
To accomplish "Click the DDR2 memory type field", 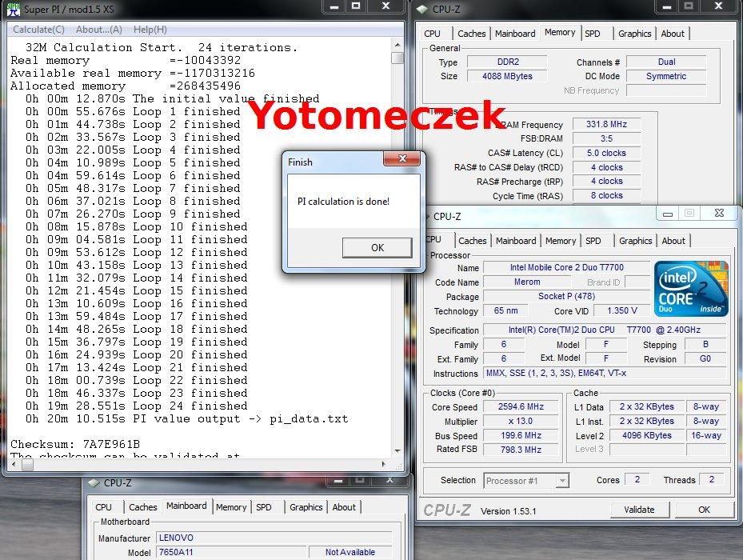I will click(x=507, y=62).
